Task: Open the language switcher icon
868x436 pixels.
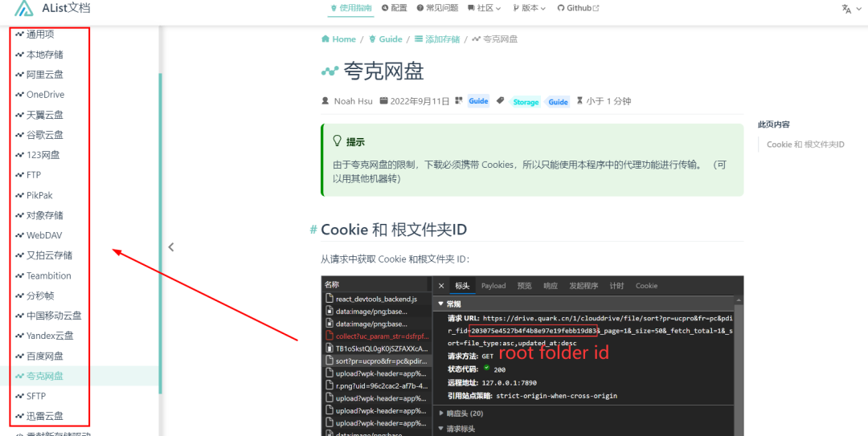Action: 846,9
